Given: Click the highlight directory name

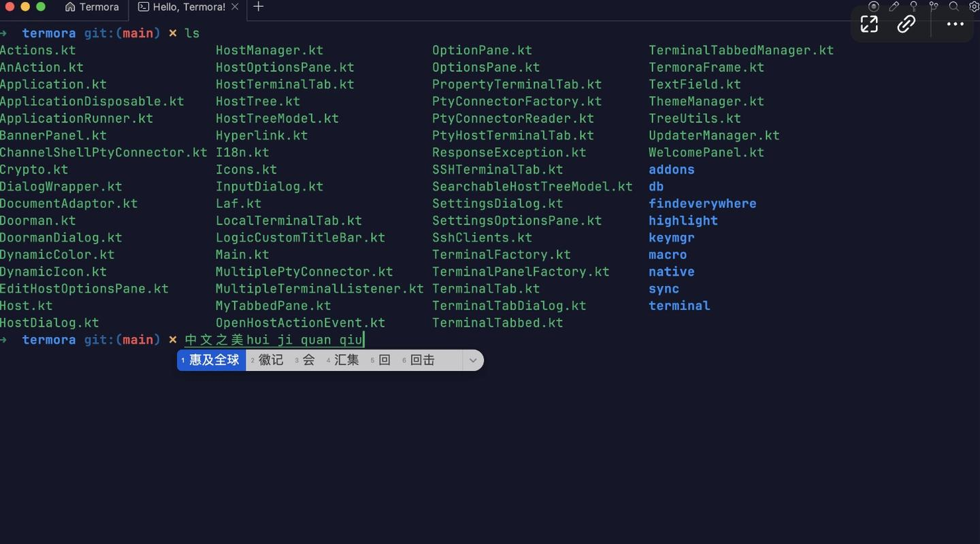Looking at the screenshot, I should pyautogui.click(x=683, y=221).
